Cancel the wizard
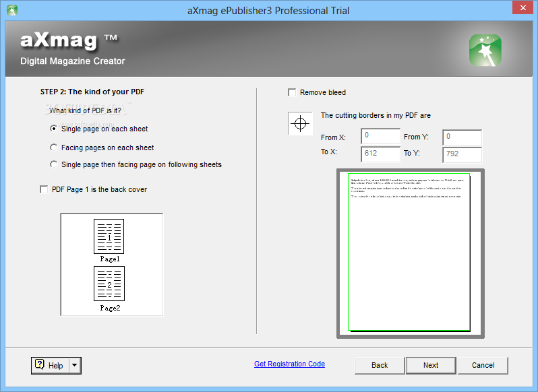 coord(483,365)
